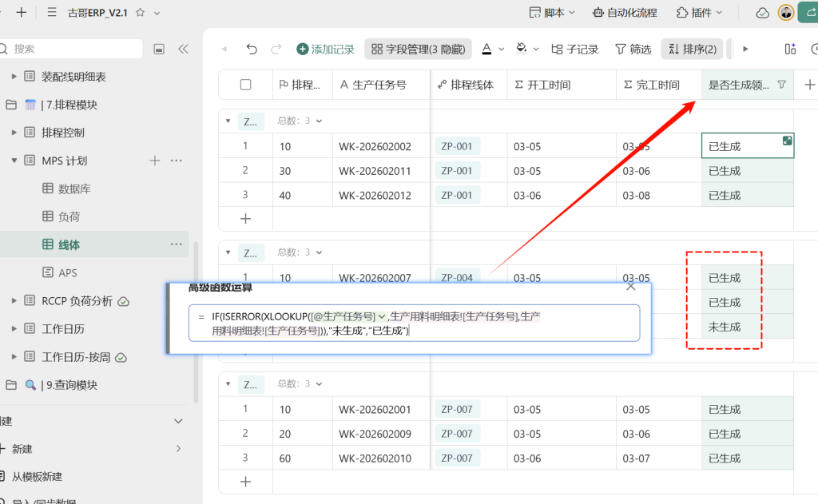Click the font color A icon
The image size is (818, 504).
(486, 49)
